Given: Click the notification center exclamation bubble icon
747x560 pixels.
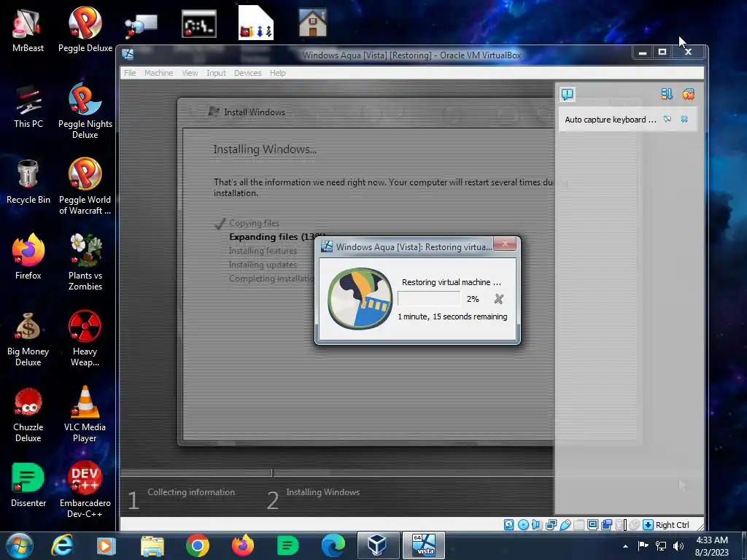Looking at the screenshot, I should click(568, 94).
